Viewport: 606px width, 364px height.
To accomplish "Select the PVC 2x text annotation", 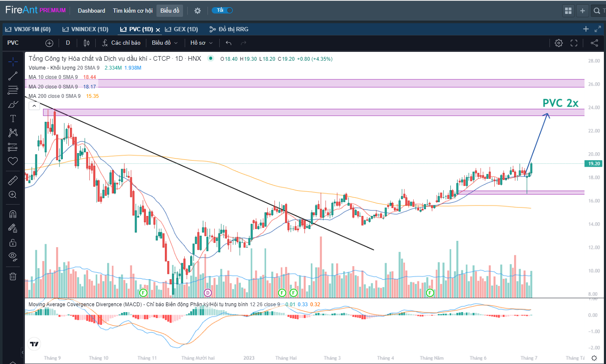I will point(560,103).
